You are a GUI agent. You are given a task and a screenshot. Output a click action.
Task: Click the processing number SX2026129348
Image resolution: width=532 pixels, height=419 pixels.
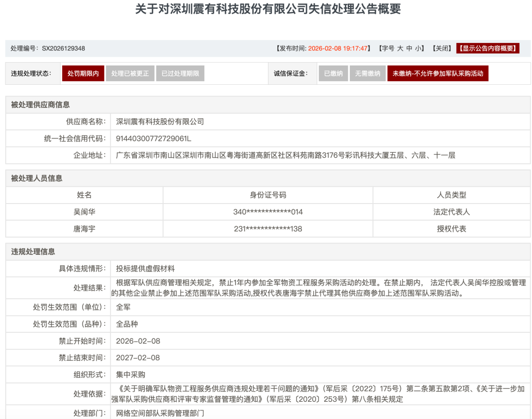[63, 48]
